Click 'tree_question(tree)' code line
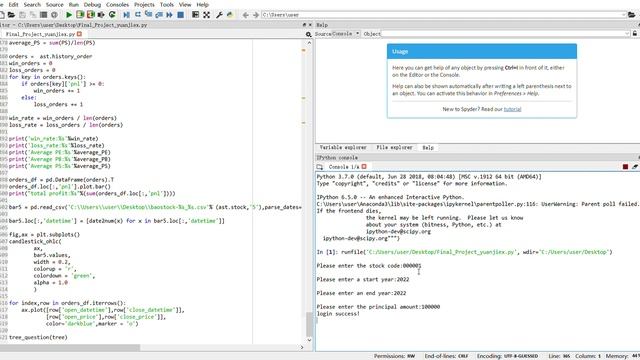Viewport: 640px width, 360px height. pos(38,337)
